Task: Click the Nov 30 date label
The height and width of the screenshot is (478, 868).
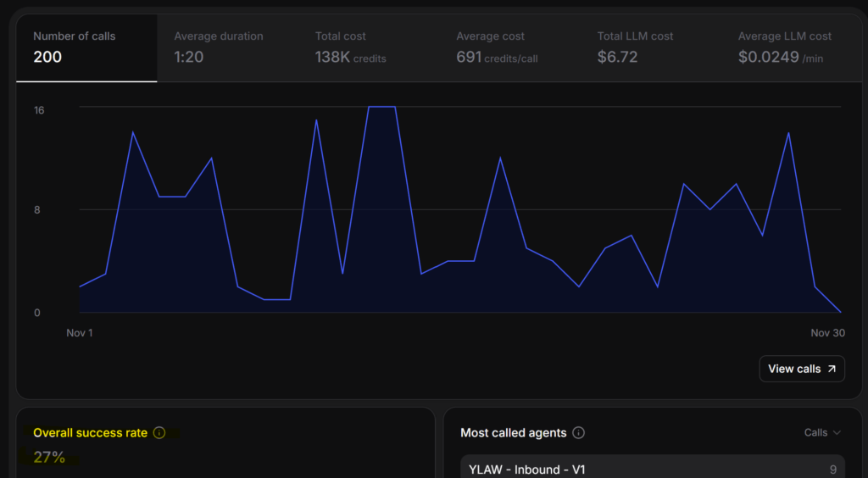Action: pyautogui.click(x=827, y=333)
